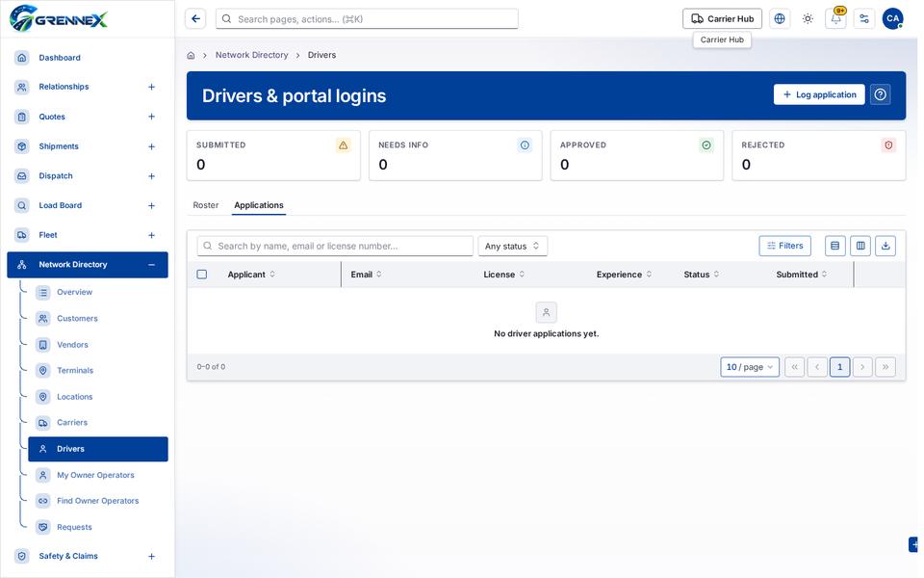Go to the home breadcrumb icon
This screenshot has width=924, height=578.
tap(191, 56)
